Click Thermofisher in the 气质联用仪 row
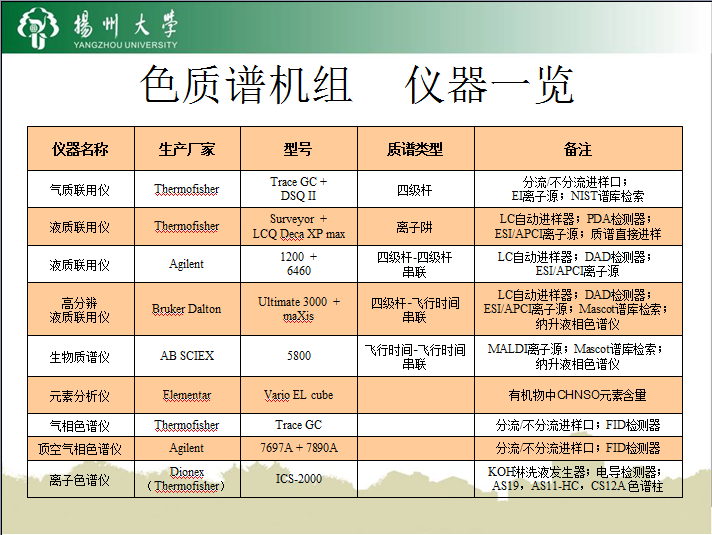Viewport: 712px width, 535px height. 187,189
